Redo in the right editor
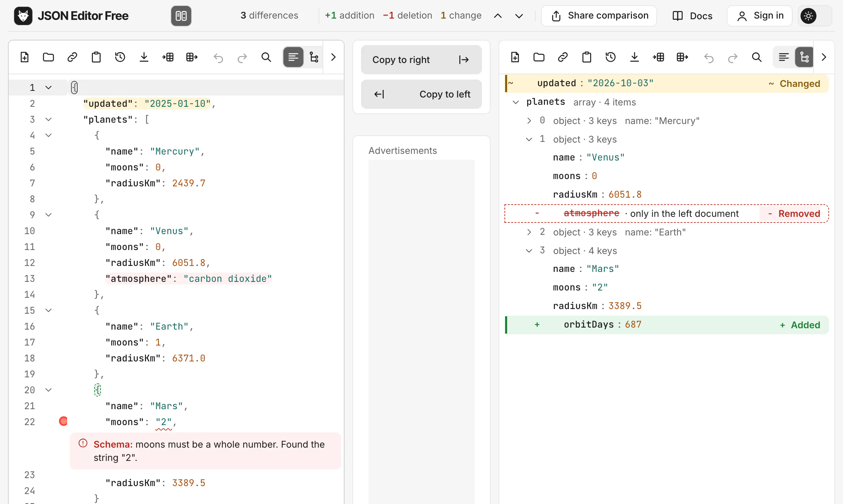The image size is (843, 504). pos(733,58)
